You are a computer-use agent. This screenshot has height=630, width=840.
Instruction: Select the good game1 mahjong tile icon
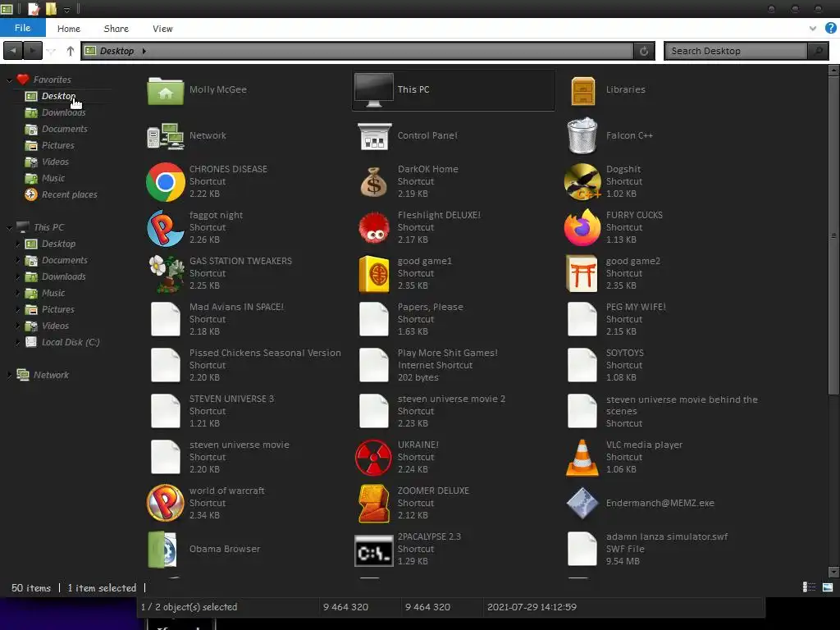[374, 274]
